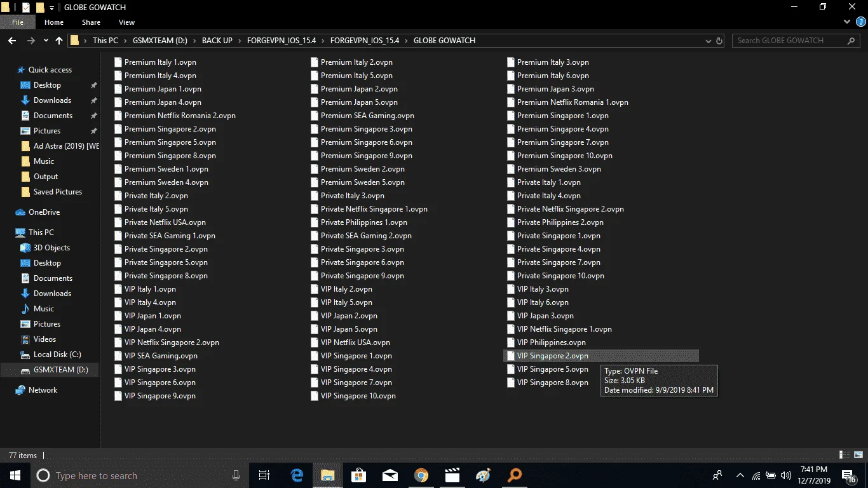Viewport: 868px width, 488px height.
Task: Click file icon of Premium Sweden 2.ovpn
Action: [315, 169]
